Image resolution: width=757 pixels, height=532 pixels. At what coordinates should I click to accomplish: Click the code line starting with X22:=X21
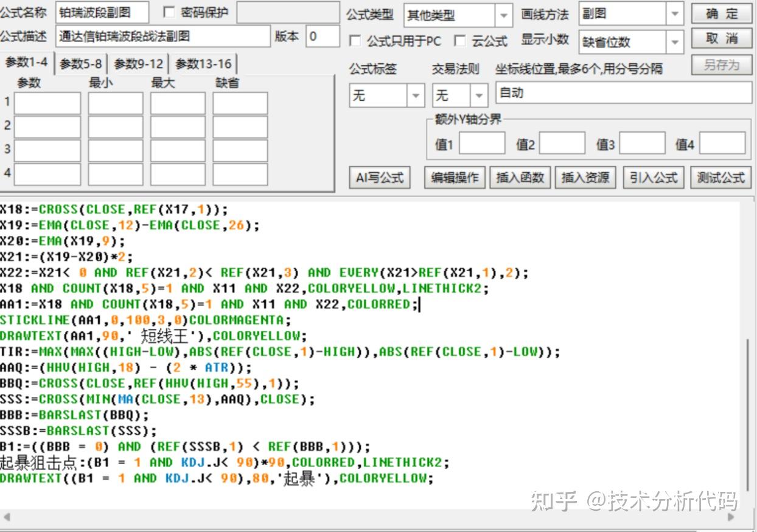[264, 273]
